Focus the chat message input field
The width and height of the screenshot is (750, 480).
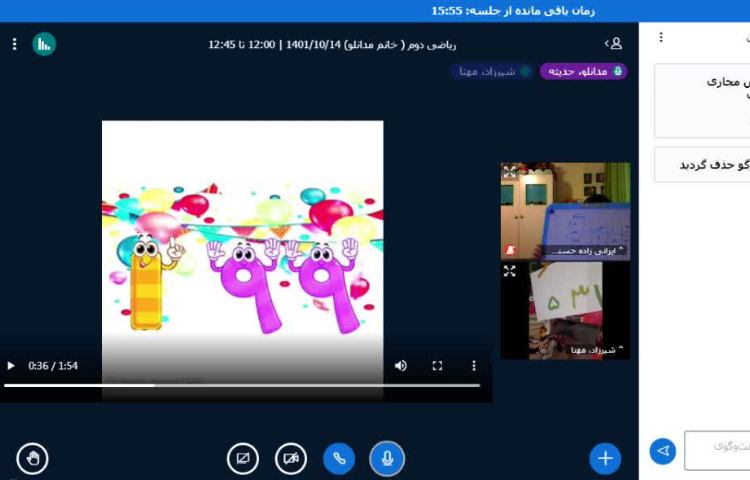point(717,450)
